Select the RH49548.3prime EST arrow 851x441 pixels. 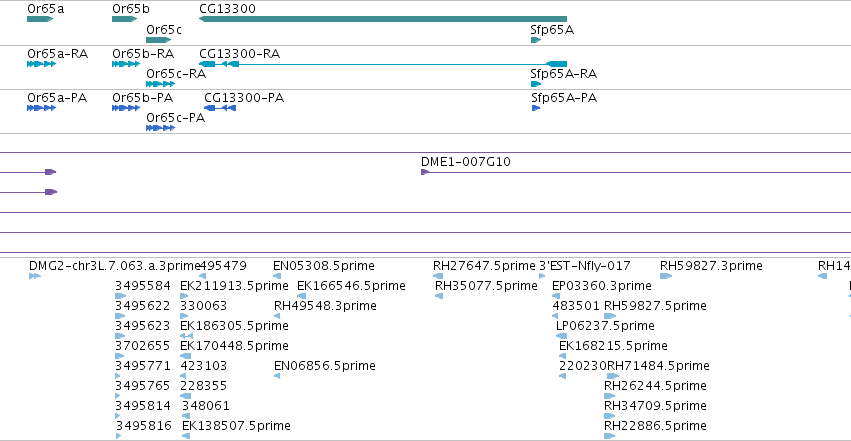277,316
